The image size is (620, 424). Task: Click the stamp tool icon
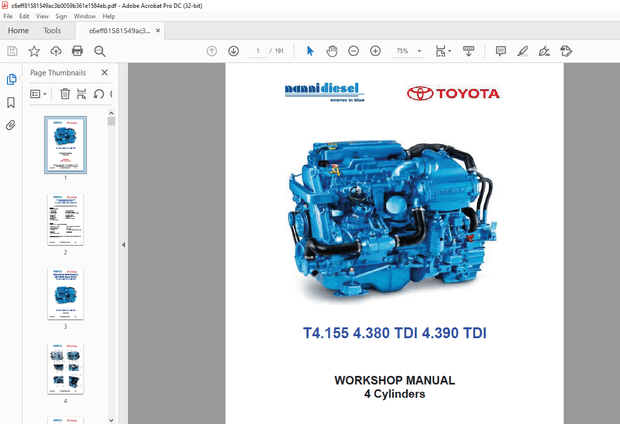[x=566, y=51]
